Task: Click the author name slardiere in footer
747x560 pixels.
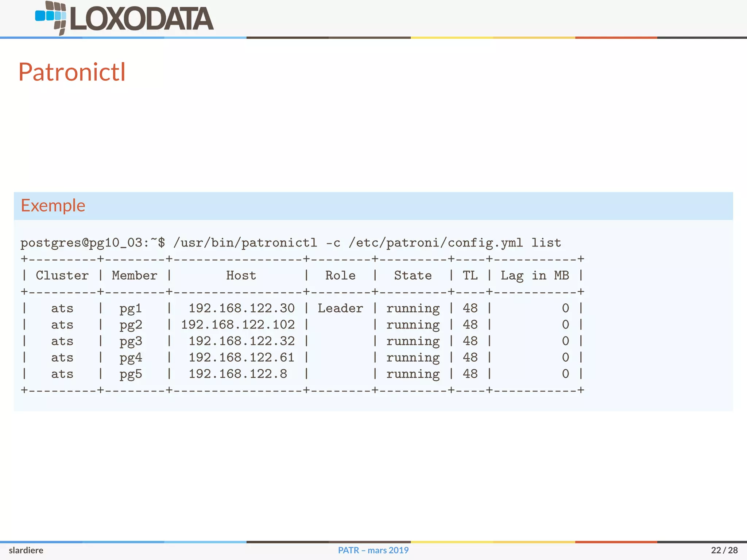Action: click(26, 550)
